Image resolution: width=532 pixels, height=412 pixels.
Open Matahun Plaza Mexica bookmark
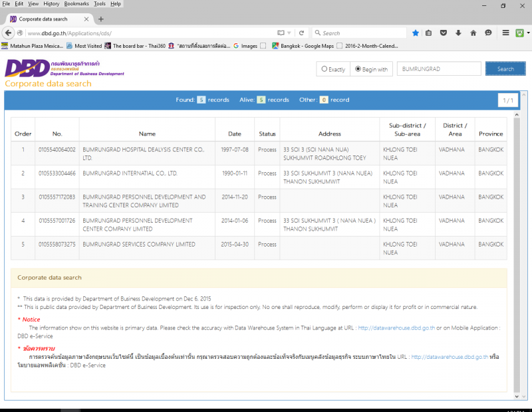pos(33,46)
